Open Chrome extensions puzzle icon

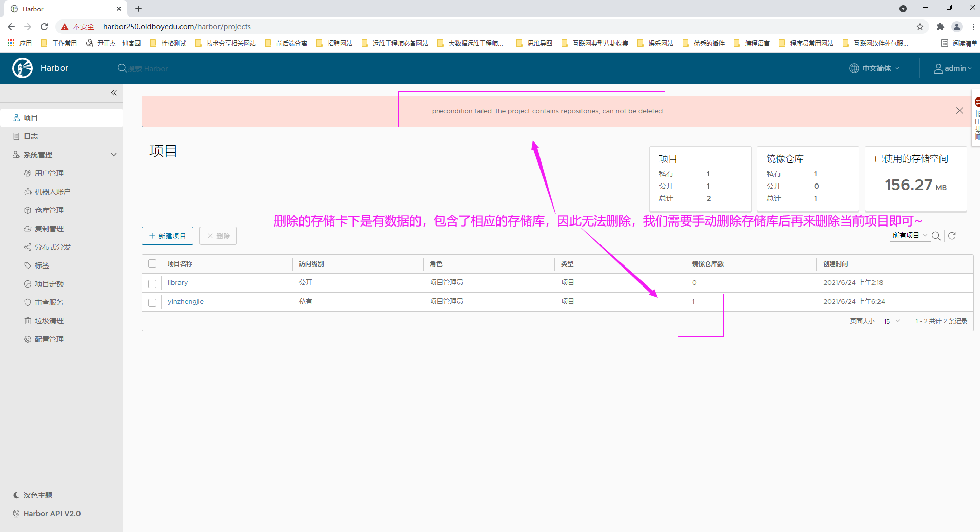(x=940, y=27)
